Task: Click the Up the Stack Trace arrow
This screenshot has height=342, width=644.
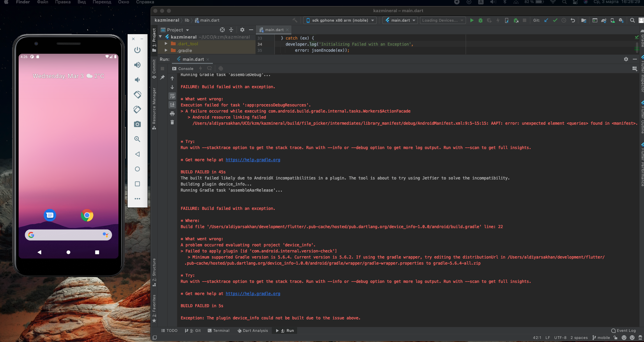Action: [x=172, y=78]
